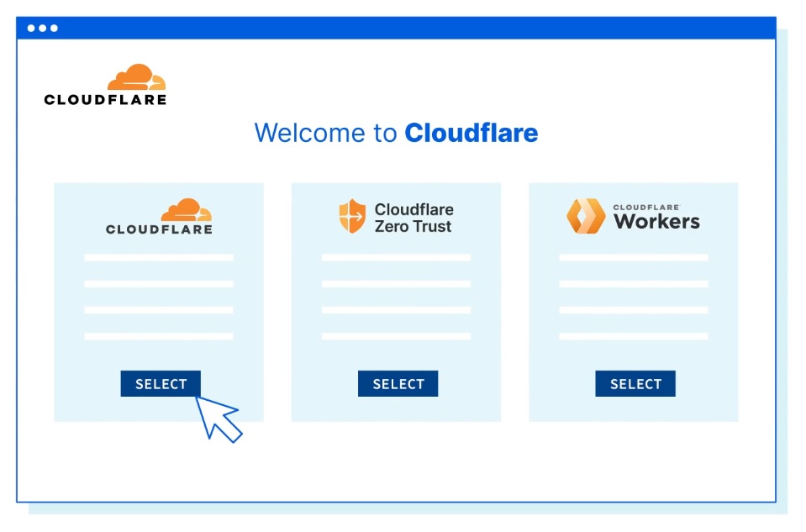Click the top placeholder line in the Cloudflare card
The width and height of the screenshot is (806, 532).
(159, 257)
